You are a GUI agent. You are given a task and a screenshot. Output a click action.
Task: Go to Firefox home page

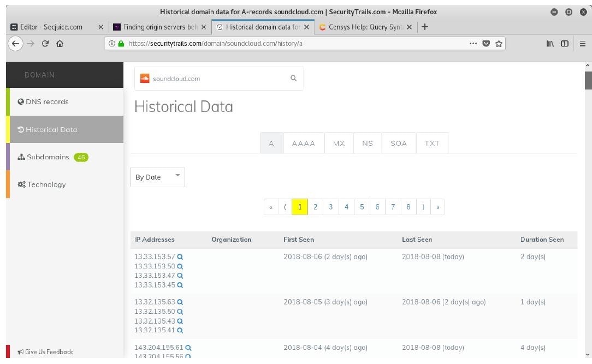[x=60, y=44]
